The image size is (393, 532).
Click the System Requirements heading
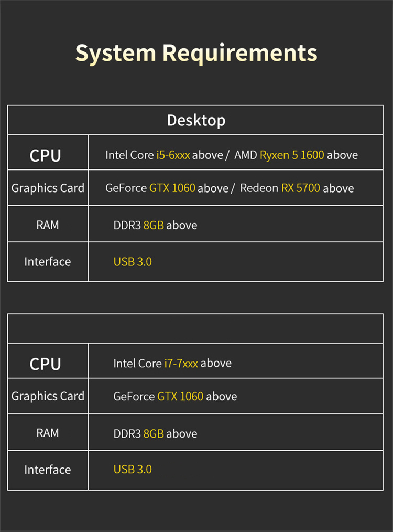pos(196,54)
